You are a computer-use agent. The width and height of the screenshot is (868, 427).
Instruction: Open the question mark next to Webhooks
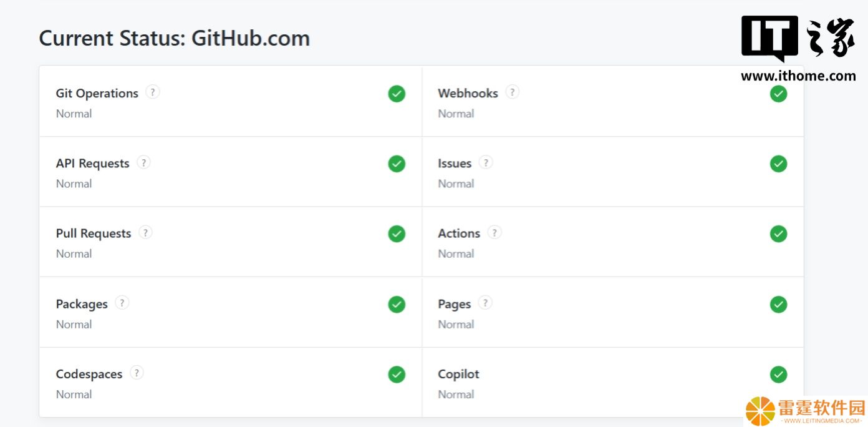pos(512,92)
